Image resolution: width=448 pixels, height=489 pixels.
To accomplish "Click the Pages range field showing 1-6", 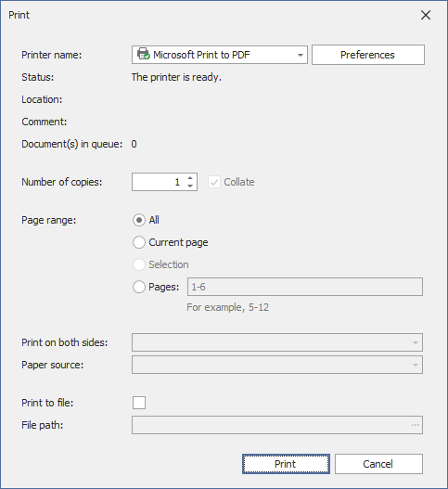I will click(305, 287).
